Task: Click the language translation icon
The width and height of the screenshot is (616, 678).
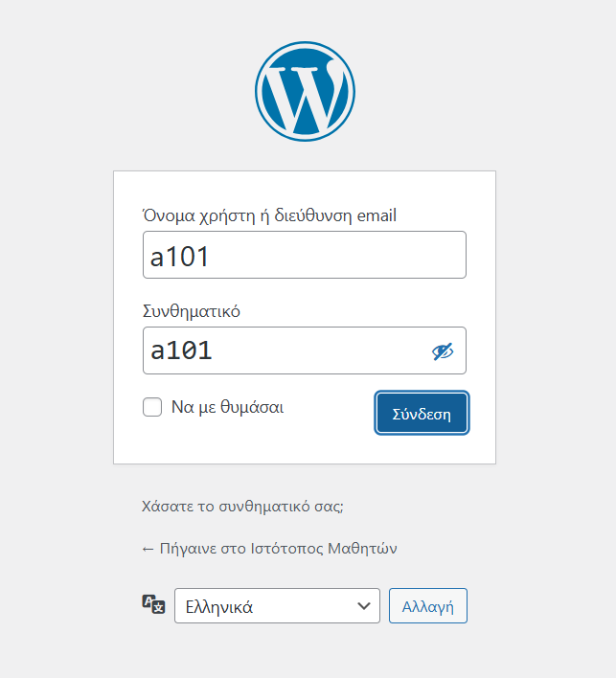Action: coord(153,604)
